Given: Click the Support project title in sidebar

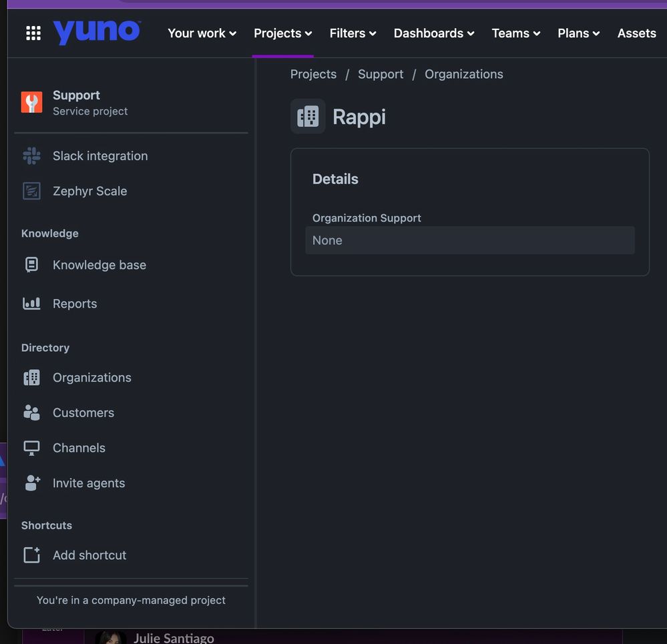Looking at the screenshot, I should [76, 95].
